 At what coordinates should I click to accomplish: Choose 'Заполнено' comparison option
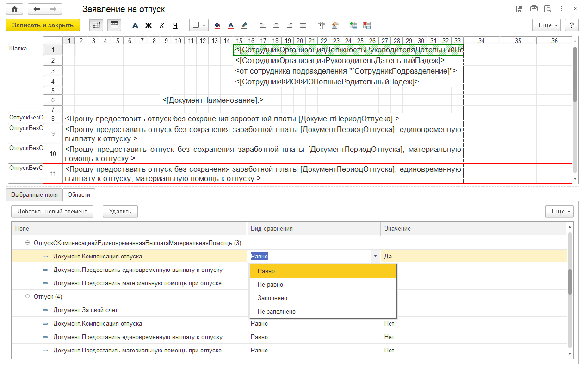pos(272,298)
